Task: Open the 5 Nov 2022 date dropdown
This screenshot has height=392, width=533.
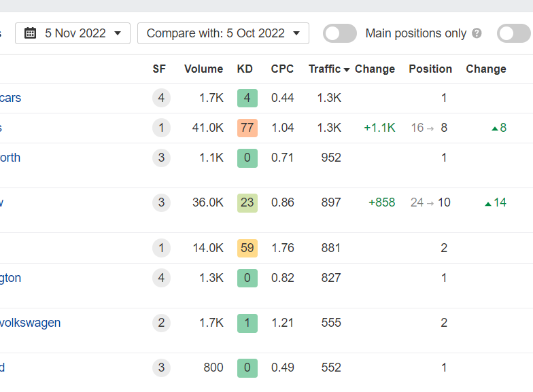Action: coord(73,33)
